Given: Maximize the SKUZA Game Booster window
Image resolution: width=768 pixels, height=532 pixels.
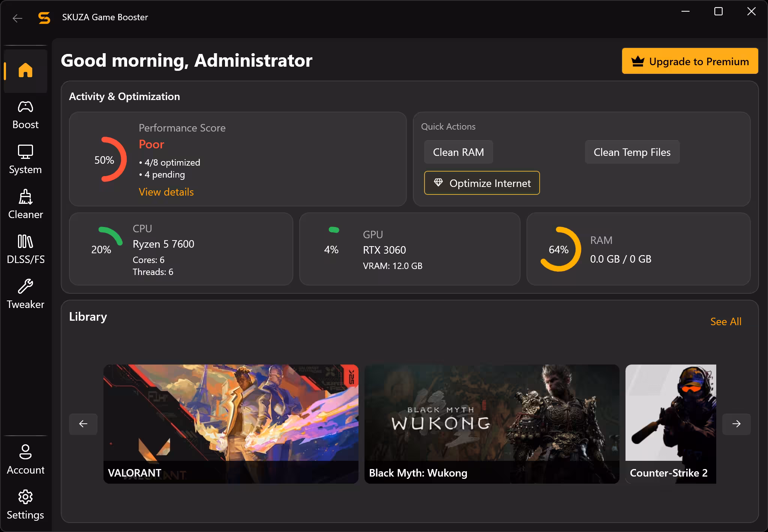Looking at the screenshot, I should (x=718, y=12).
